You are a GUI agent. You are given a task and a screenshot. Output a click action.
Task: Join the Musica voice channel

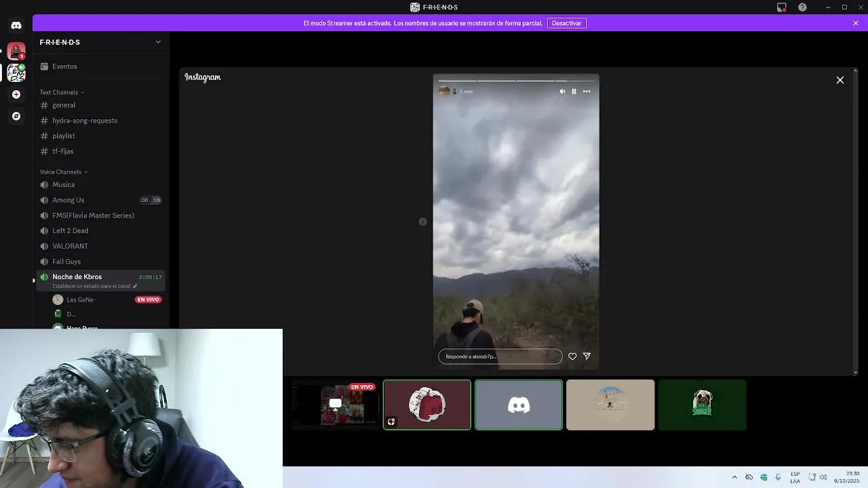[100, 184]
